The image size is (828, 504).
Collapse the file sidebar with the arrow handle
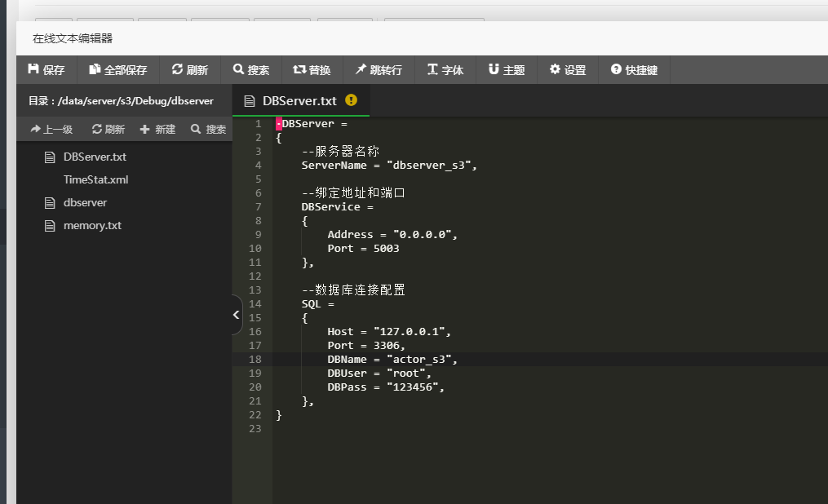237,315
